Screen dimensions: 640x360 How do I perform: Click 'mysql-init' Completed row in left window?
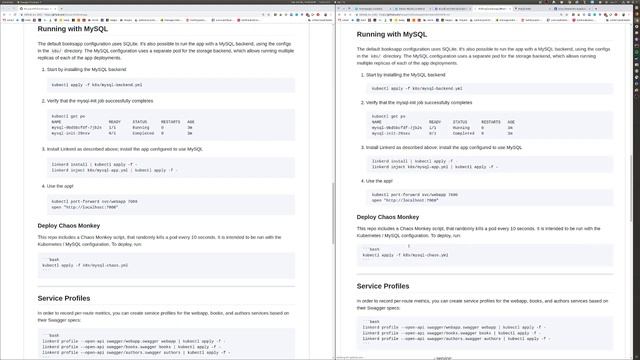coord(122,133)
